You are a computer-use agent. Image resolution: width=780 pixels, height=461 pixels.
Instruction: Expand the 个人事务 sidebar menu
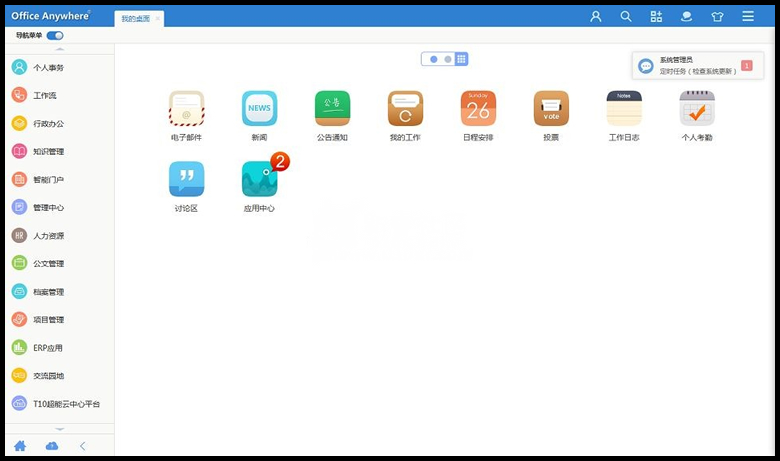click(60, 67)
